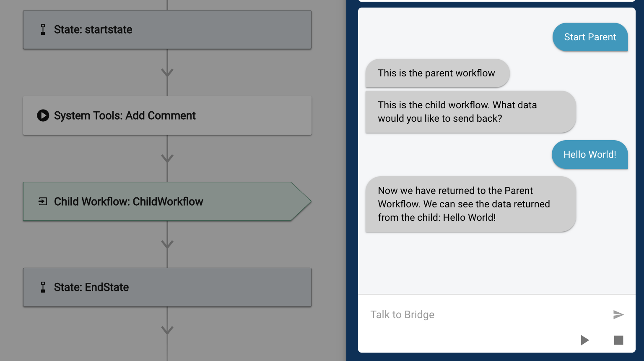This screenshot has width=644, height=361.
Task: Select the State: startstate workflow block
Action: tap(167, 30)
